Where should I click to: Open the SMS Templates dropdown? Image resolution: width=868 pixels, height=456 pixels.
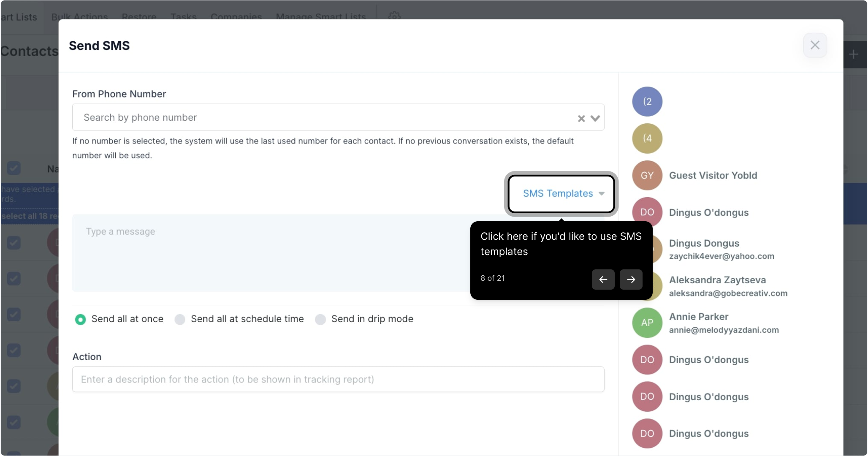(x=561, y=194)
